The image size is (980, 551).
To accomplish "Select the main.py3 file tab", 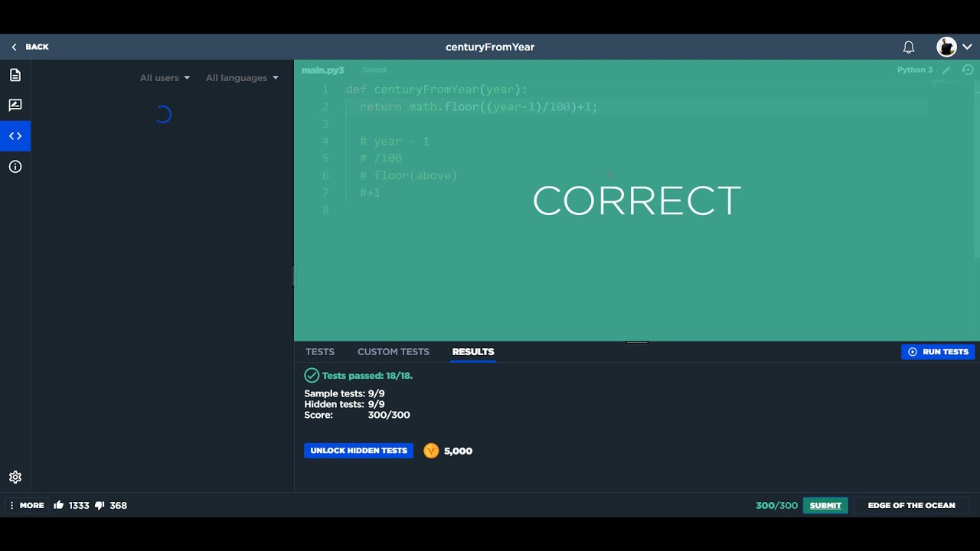I will click(322, 70).
